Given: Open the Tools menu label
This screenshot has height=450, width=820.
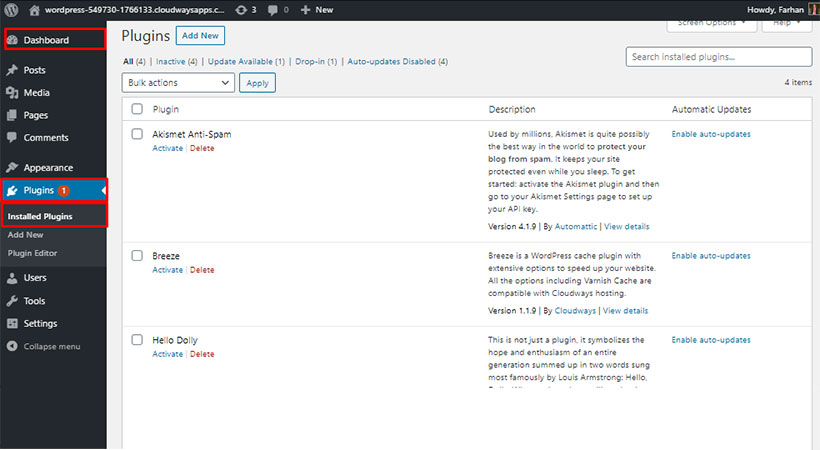Looking at the screenshot, I should tap(34, 301).
